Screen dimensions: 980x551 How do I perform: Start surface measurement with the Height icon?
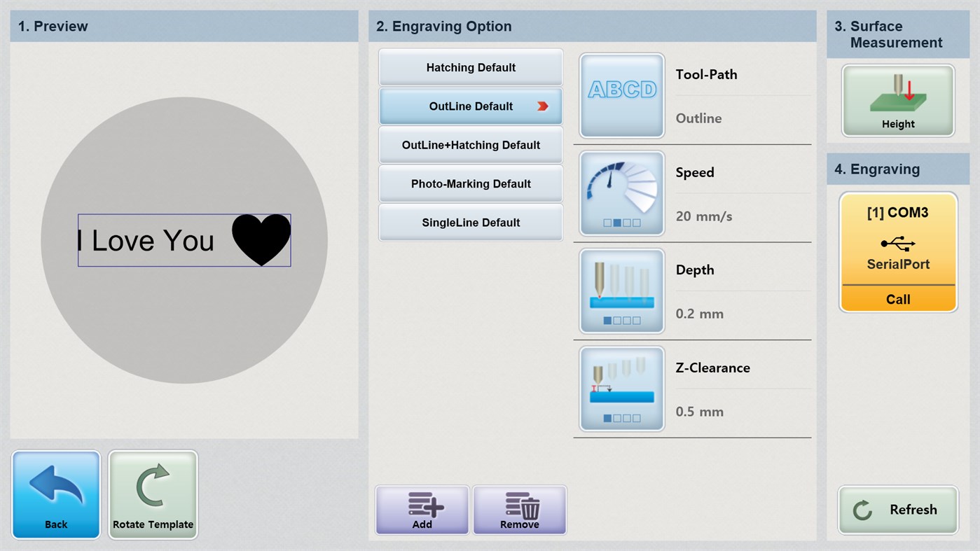897,100
